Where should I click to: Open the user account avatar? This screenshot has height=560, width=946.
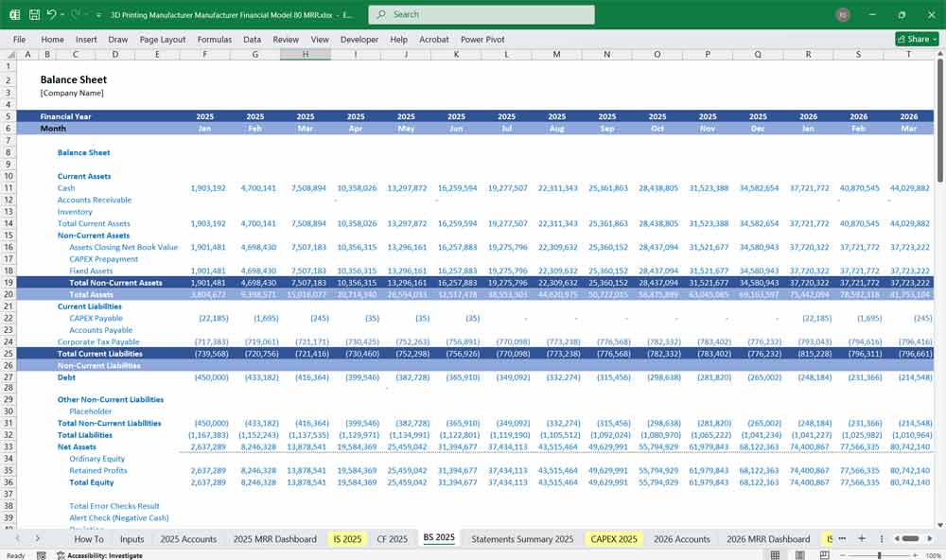843,14
